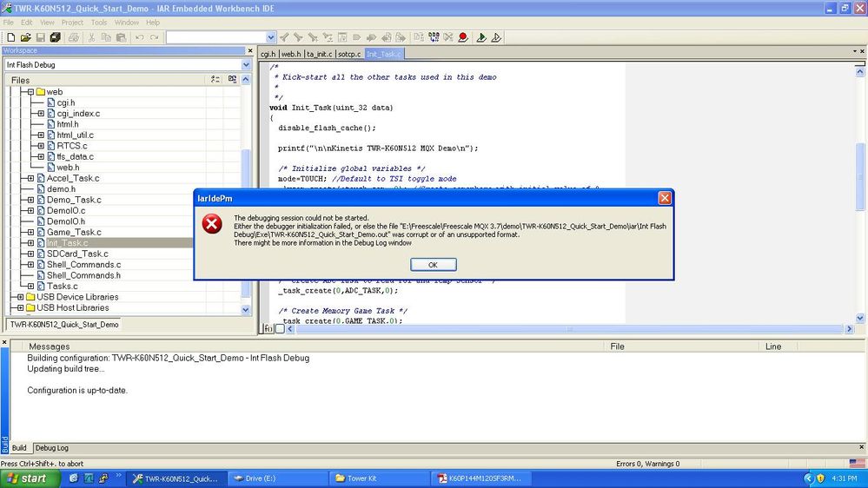Click the Copy toolbar icon
Image resolution: width=868 pixels, height=488 pixels.
pyautogui.click(x=106, y=37)
